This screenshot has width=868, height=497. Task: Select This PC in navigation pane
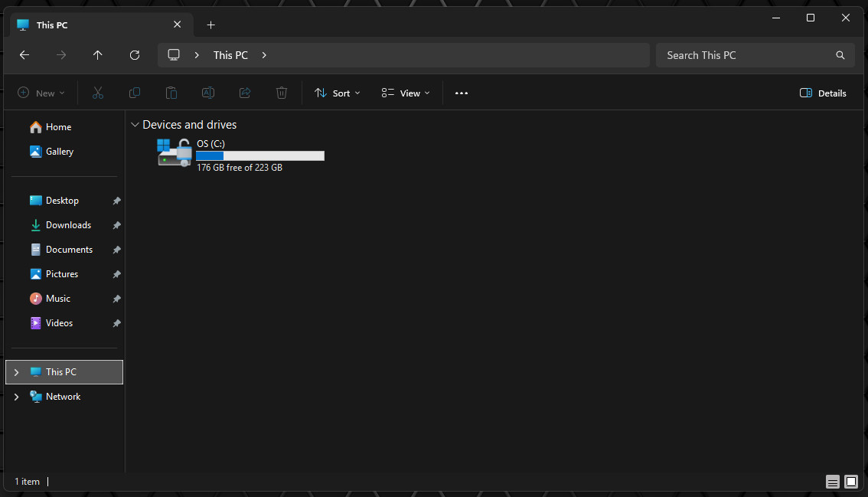coord(64,372)
